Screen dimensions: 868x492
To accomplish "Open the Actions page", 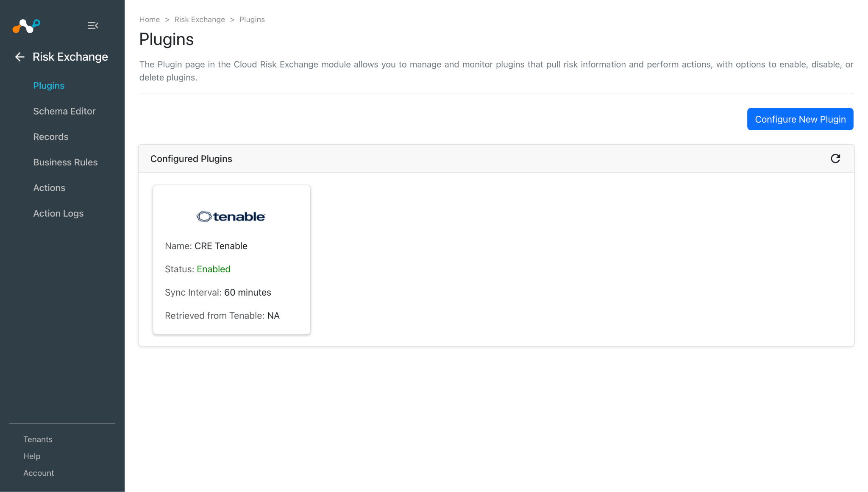I will (x=49, y=188).
